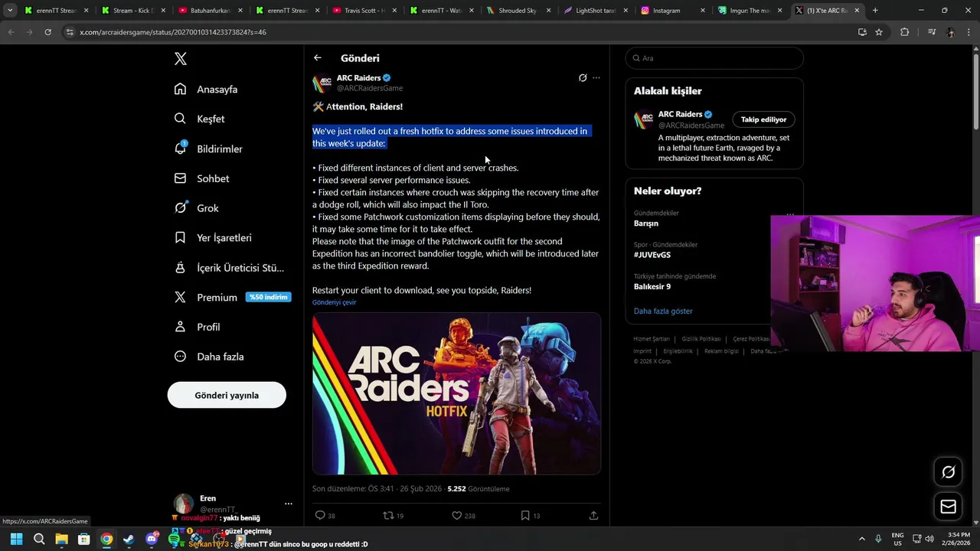The image size is (980, 551).
Task: Open Sohbet messages in sidebar
Action: [202, 178]
